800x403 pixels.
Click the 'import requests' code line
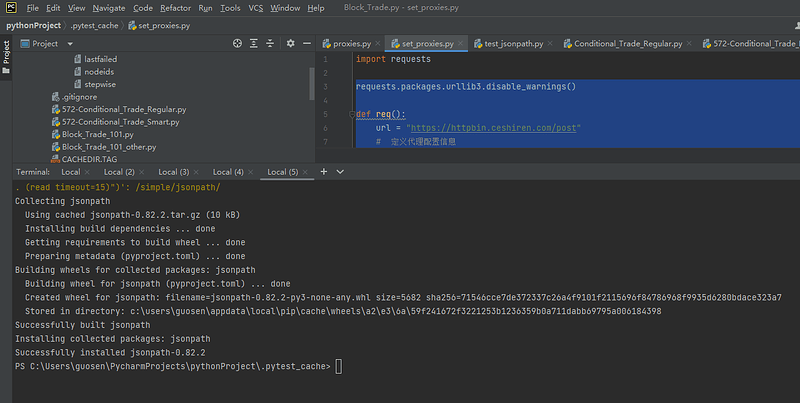(x=393, y=59)
